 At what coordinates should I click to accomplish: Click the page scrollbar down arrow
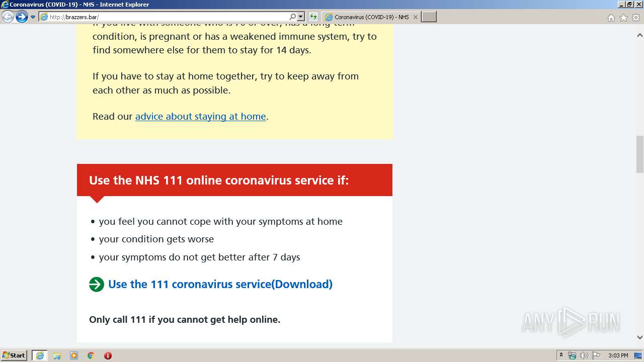click(639, 337)
